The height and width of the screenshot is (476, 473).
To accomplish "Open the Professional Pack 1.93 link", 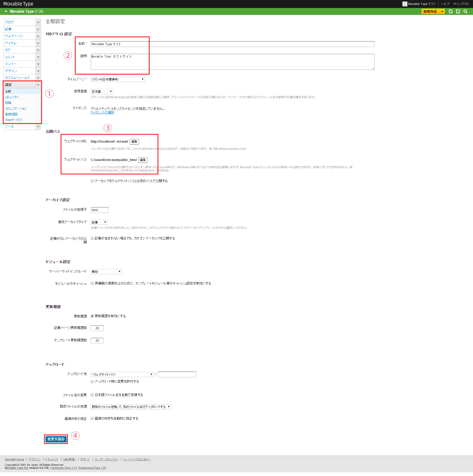I will point(92,468).
